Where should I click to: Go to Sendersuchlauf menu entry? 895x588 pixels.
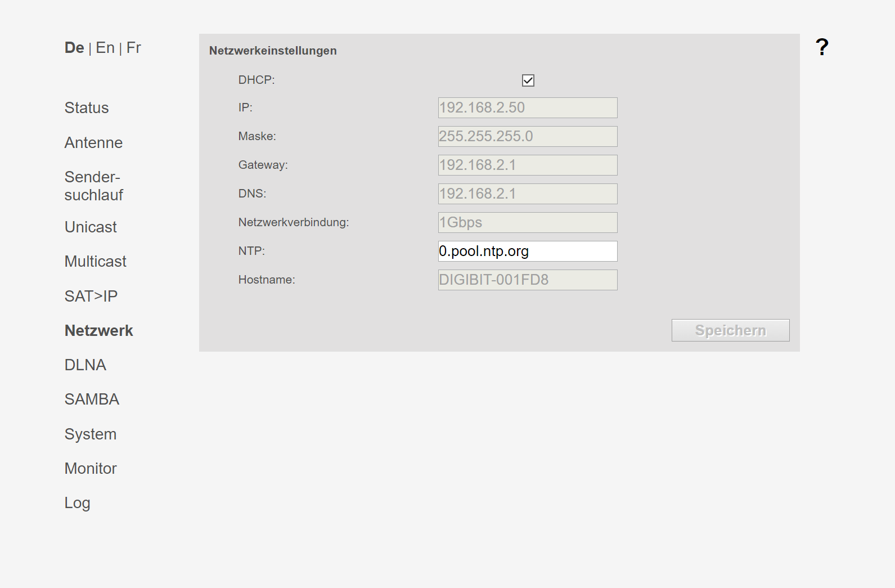coord(93,186)
